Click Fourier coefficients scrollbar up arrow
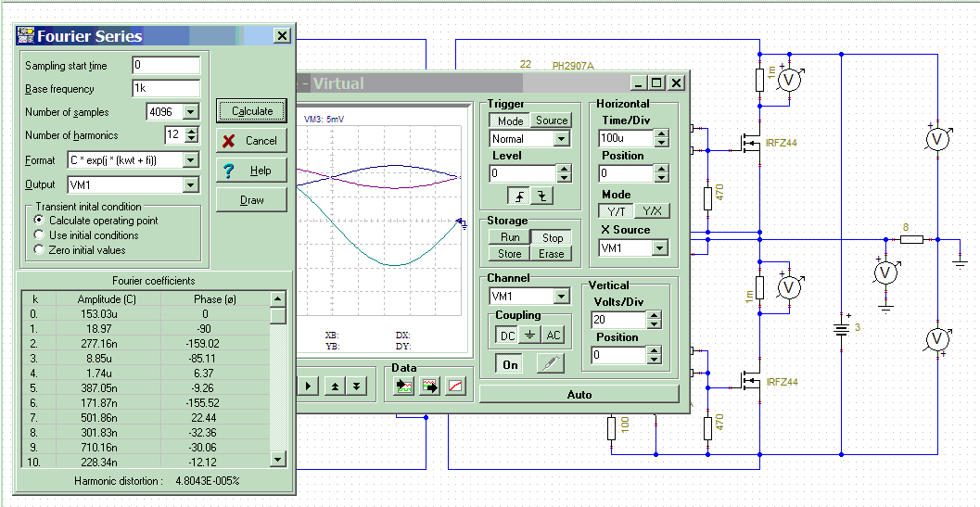980x507 pixels. pyautogui.click(x=279, y=298)
